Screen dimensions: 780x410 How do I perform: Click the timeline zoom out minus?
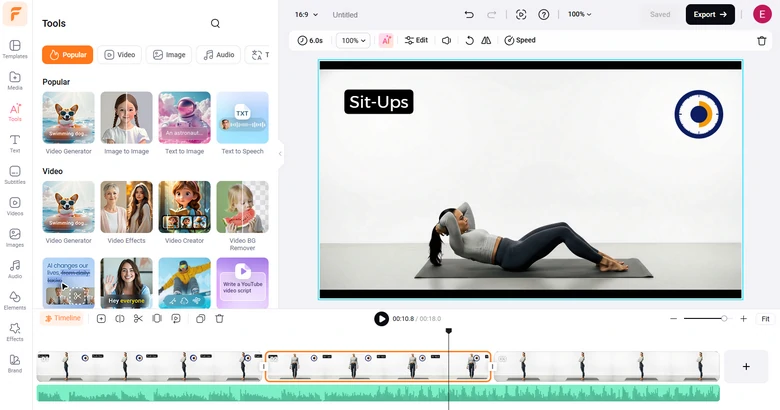(x=673, y=318)
